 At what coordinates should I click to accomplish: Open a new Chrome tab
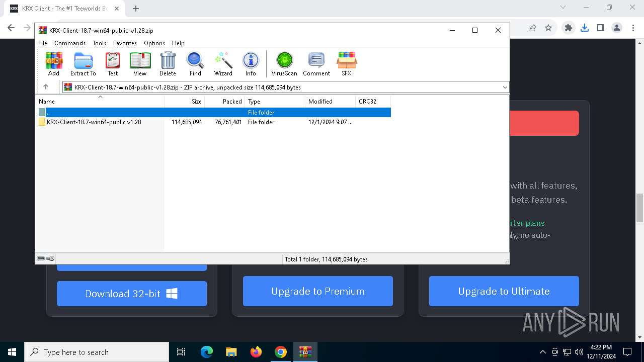[x=136, y=9]
